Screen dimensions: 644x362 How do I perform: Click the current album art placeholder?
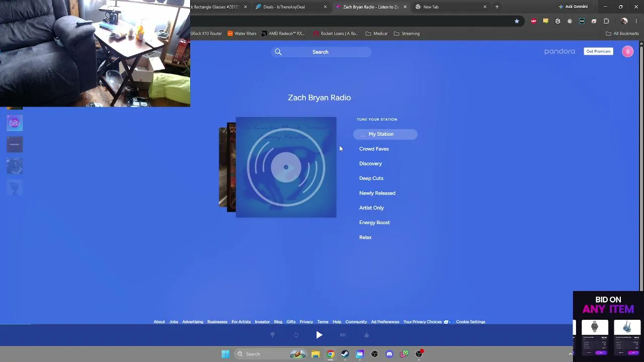[x=286, y=167]
